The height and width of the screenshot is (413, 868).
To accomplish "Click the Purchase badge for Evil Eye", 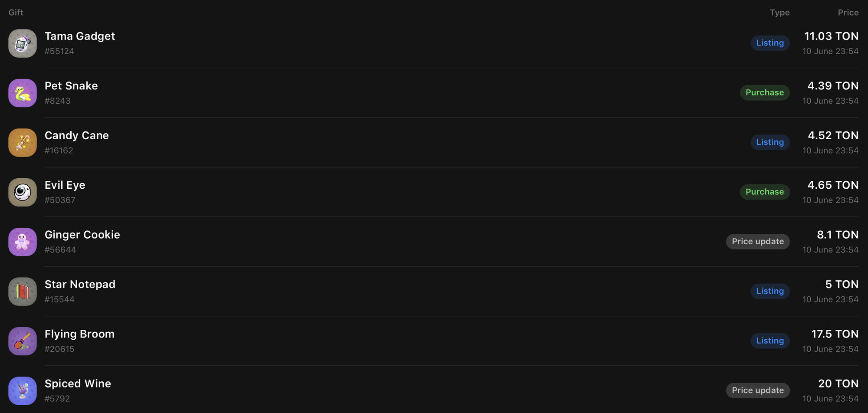I will tap(764, 192).
